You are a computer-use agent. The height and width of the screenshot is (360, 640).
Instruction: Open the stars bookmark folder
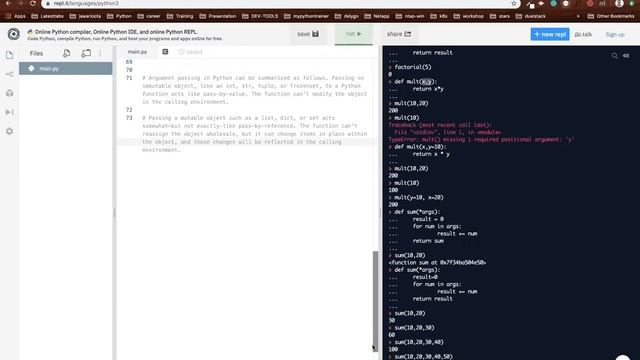click(500, 16)
